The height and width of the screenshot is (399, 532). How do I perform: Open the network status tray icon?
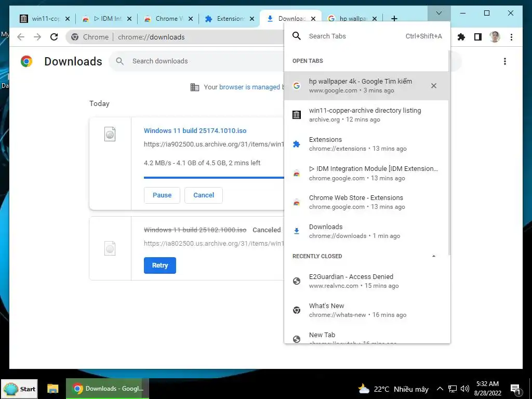pos(453,389)
